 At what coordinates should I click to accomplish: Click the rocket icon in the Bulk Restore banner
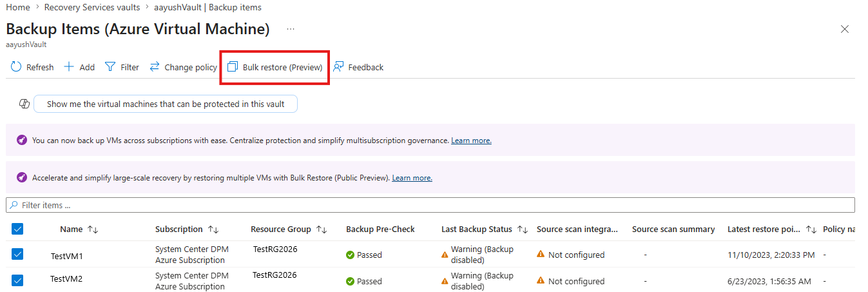click(x=22, y=177)
